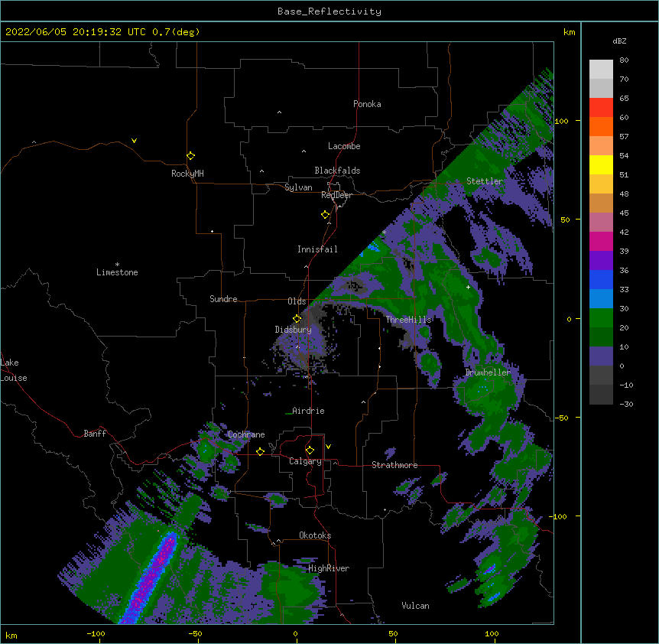Click the Limestone label
Viewport: 659px width, 644px height.
(117, 272)
